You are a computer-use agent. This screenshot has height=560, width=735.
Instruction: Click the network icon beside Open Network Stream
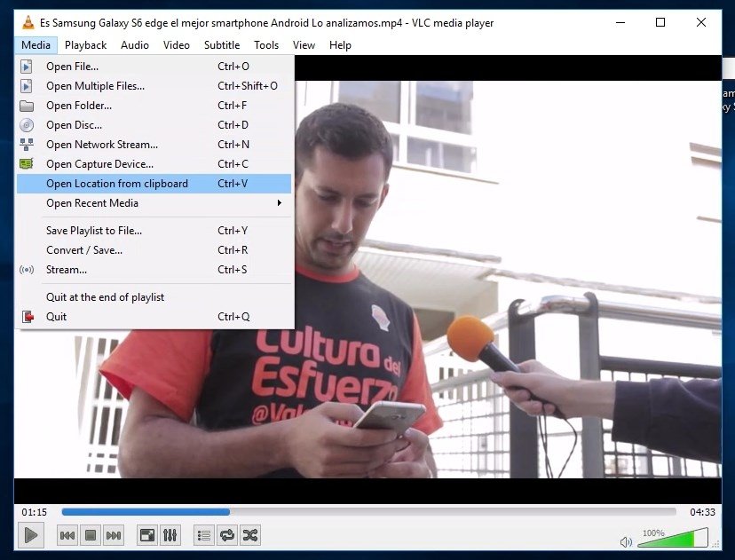tap(27, 145)
